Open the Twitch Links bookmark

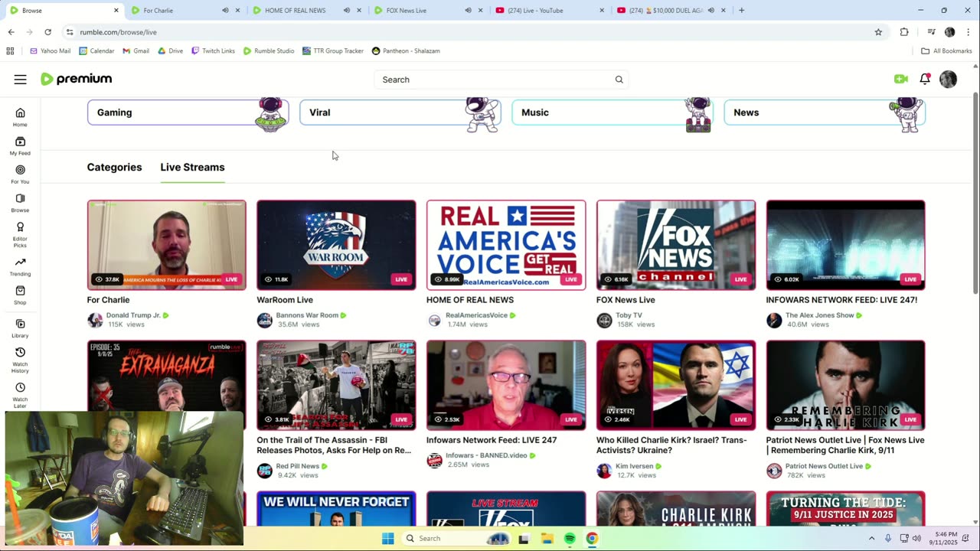point(213,51)
